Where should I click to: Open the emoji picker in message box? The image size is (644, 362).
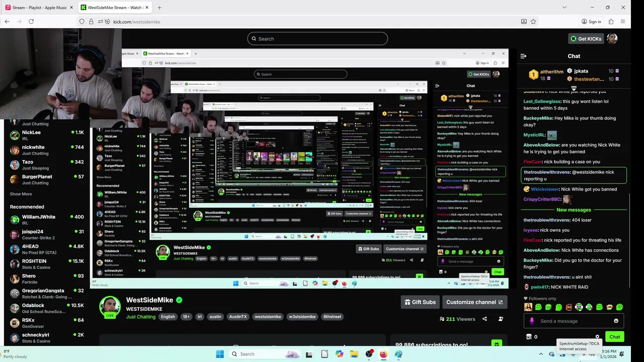click(616, 321)
